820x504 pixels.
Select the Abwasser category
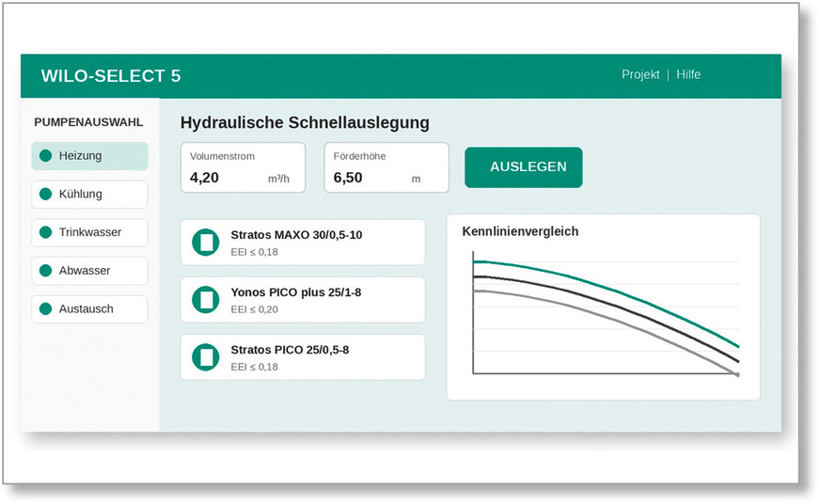point(89,271)
